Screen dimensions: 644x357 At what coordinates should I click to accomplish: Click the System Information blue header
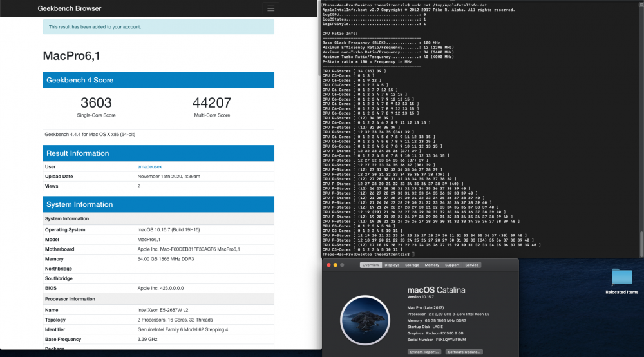[158, 204]
